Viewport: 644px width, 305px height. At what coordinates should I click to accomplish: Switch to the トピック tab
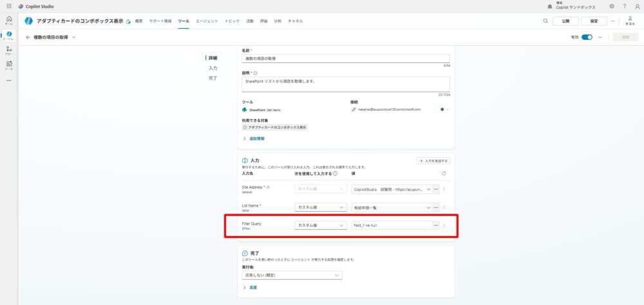232,21
